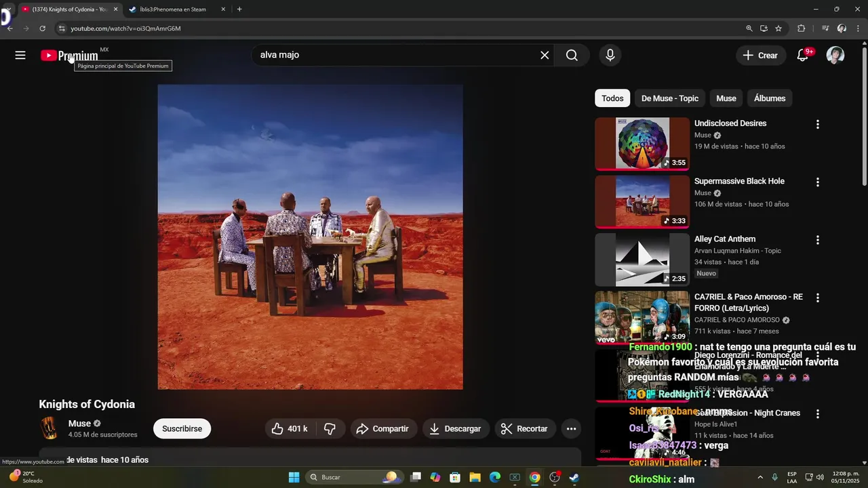This screenshot has height=488, width=868.
Task: Click the Crear button
Action: tap(761, 56)
